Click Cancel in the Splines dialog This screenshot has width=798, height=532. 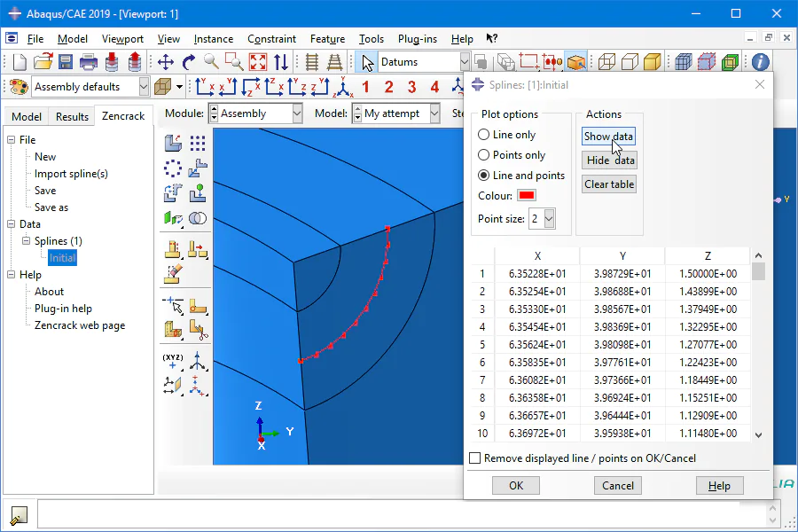618,486
